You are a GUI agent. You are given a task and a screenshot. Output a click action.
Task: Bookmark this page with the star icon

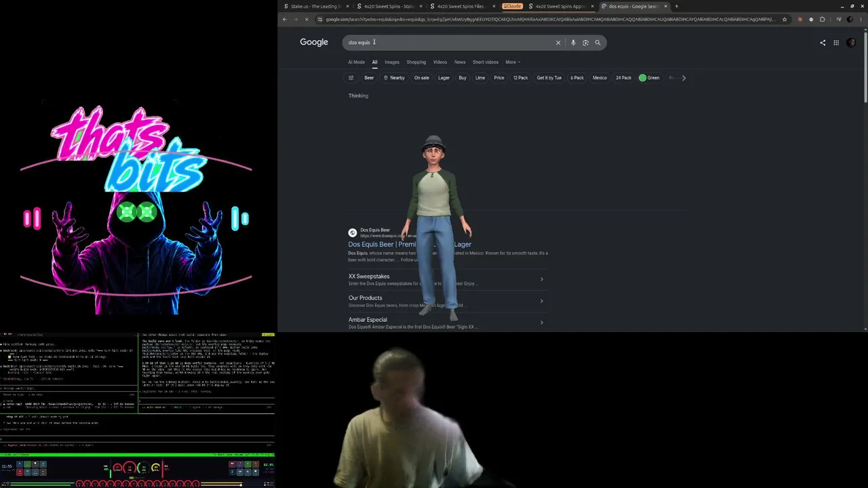pos(785,19)
